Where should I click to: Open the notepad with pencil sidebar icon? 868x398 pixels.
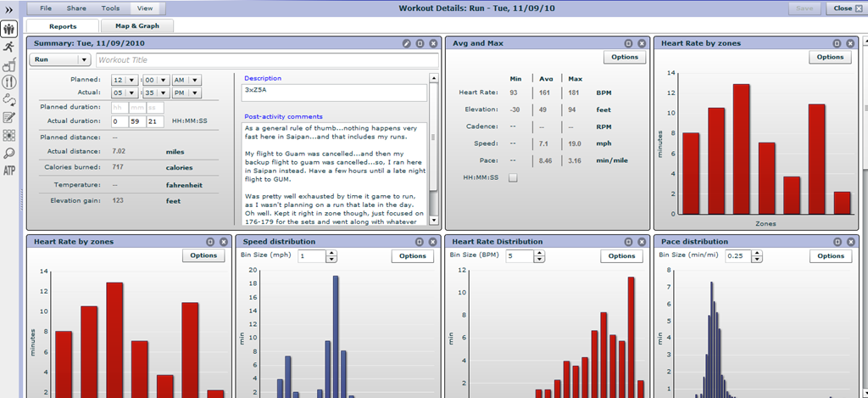[x=8, y=117]
